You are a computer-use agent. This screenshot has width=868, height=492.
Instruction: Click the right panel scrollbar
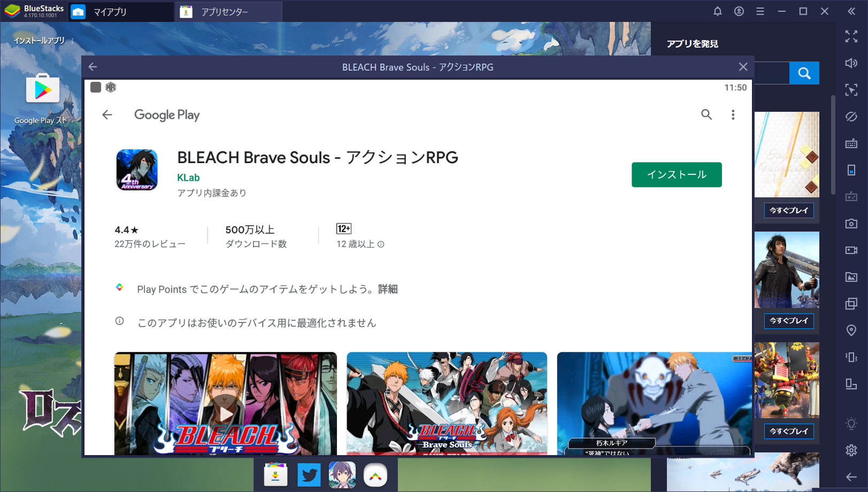[833, 145]
